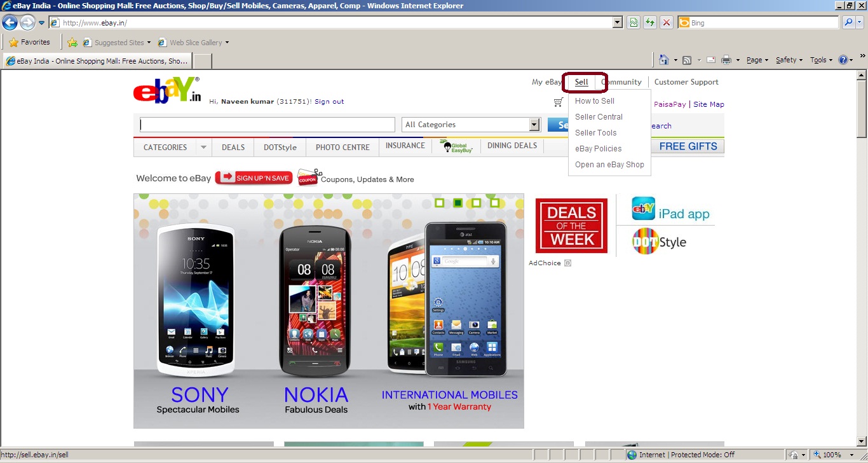The width and height of the screenshot is (868, 463).
Task: Click the RSS Feeds icon
Action: point(687,60)
